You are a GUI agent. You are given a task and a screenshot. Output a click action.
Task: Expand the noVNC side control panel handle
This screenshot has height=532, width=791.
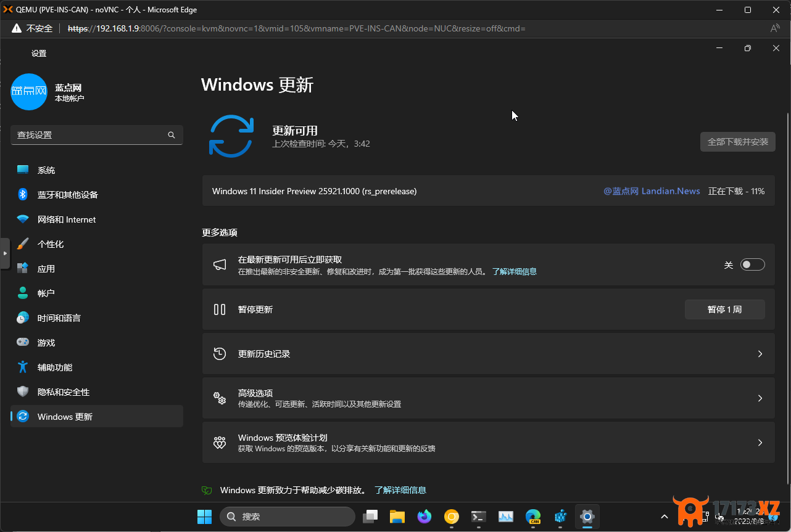[5, 253]
